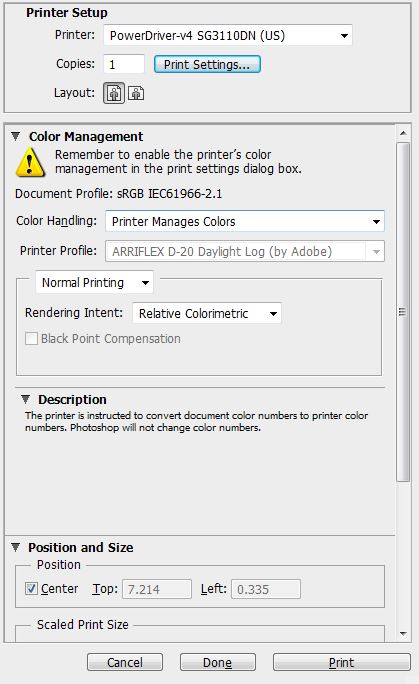Screen dimensions: 419x684
Task: Click the Cancel button
Action: click(125, 662)
